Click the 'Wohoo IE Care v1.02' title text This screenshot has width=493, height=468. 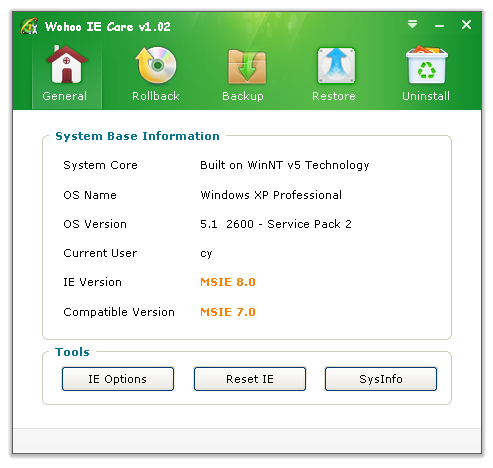pyautogui.click(x=108, y=26)
